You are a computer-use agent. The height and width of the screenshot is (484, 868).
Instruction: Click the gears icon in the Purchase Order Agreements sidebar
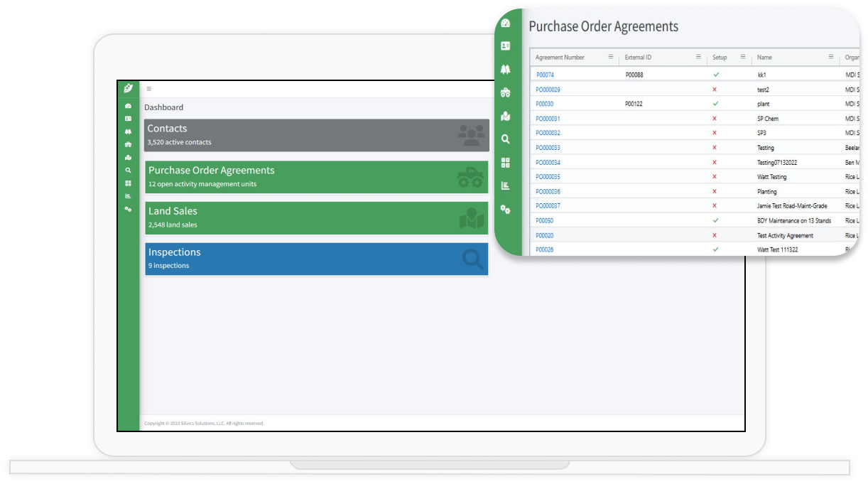tap(505, 210)
